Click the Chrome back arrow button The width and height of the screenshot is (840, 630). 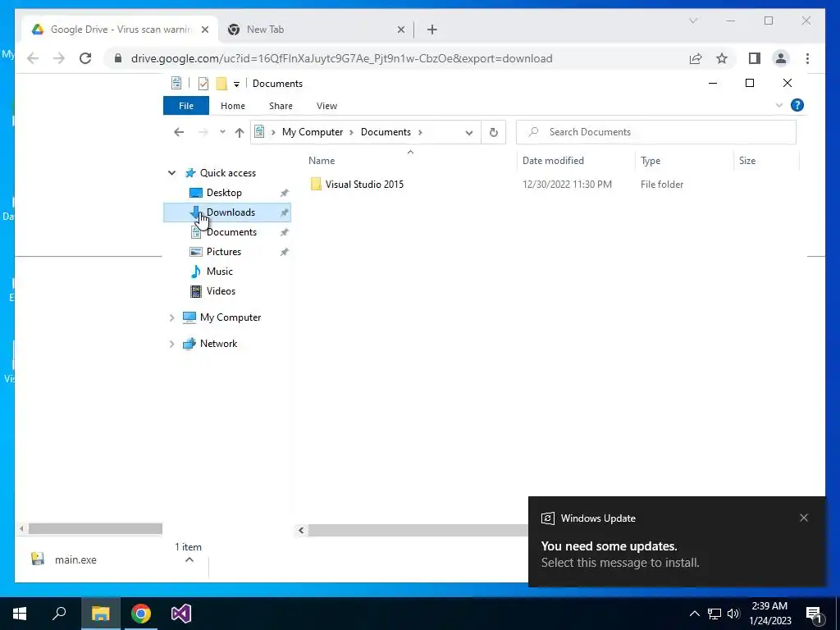(x=33, y=58)
